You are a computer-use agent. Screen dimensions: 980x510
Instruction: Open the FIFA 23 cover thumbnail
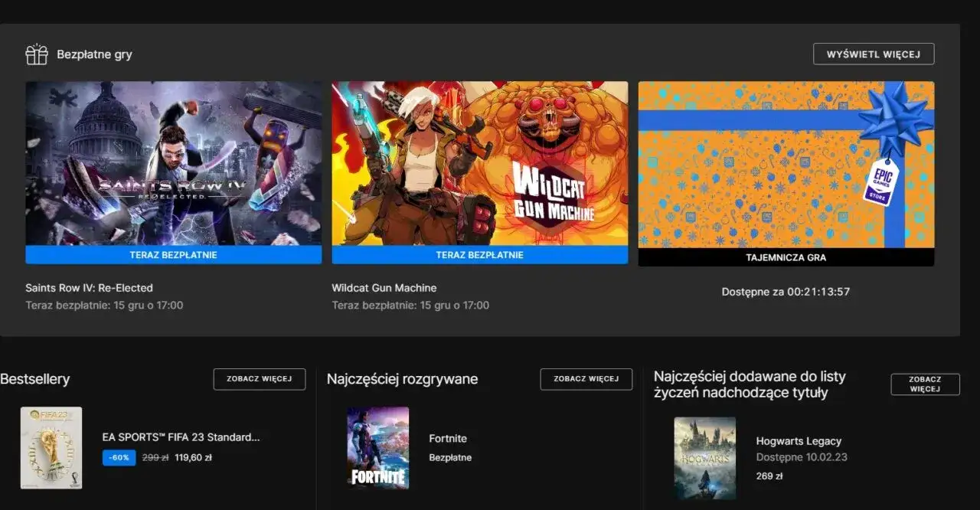[51, 446]
